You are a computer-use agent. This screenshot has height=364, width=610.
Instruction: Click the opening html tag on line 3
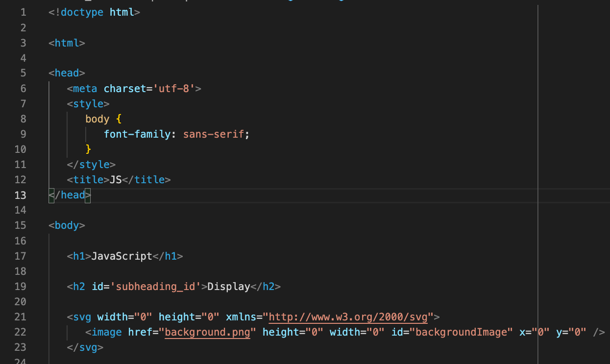66,43
